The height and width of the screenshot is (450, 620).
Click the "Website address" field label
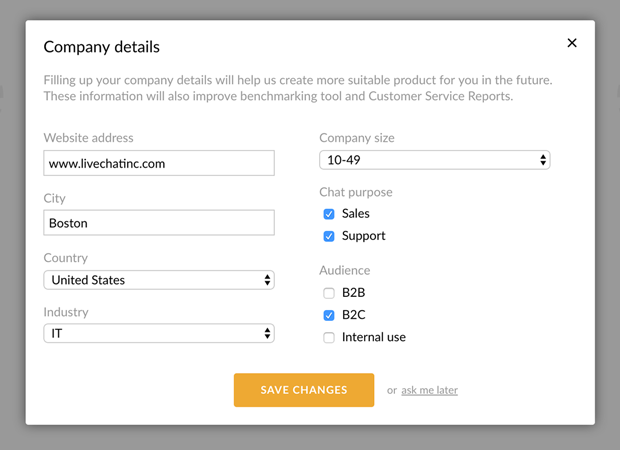point(88,138)
